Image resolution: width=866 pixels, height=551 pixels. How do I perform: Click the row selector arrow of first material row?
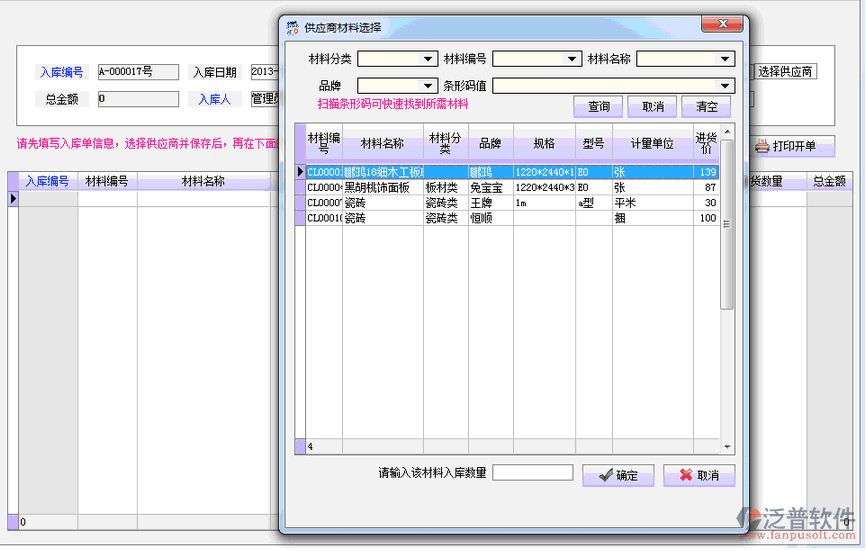300,172
